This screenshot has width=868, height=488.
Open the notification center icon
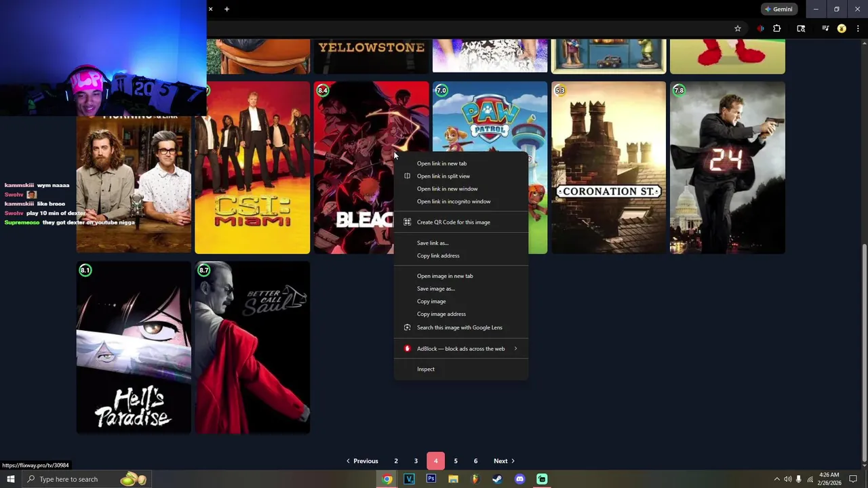tap(853, 479)
